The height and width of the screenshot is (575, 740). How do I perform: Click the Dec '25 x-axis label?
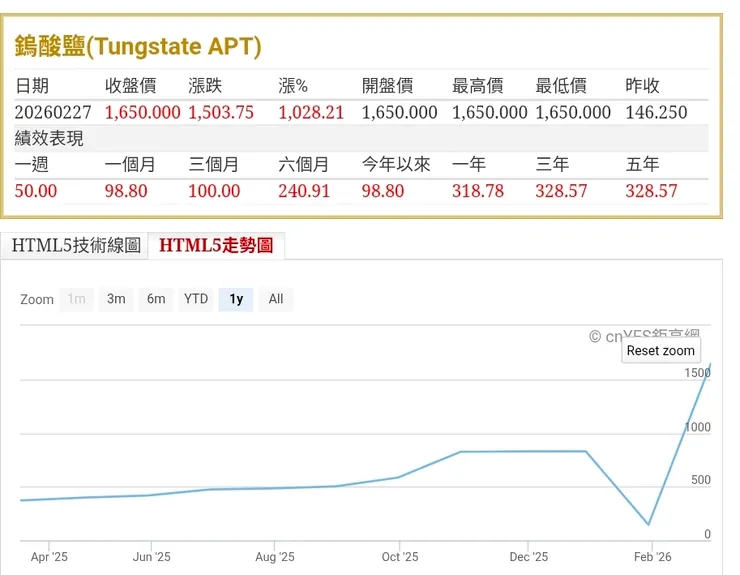[x=528, y=557]
